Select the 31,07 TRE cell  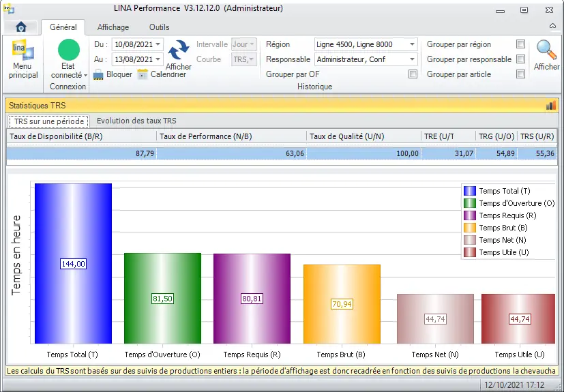click(448, 153)
